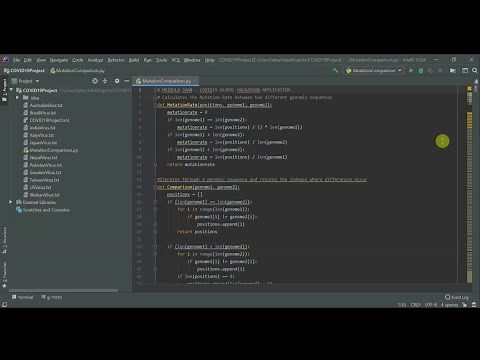Image resolution: width=480 pixels, height=360 pixels.
Task: Click the IntelliJ IDEA logo icon in the title bar
Action: (5, 60)
